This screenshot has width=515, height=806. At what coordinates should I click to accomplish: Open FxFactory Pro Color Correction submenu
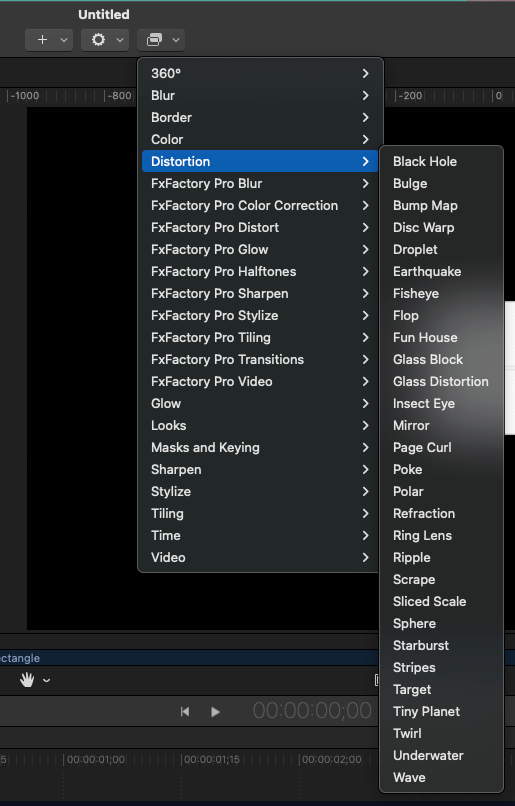(260, 206)
